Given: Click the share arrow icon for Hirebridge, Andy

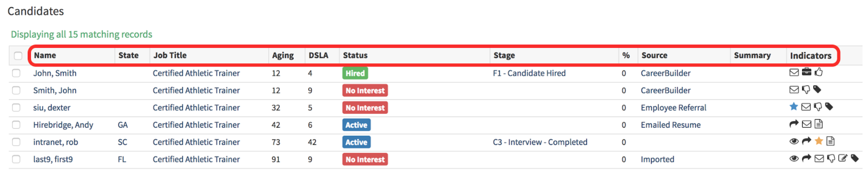Looking at the screenshot, I should pyautogui.click(x=794, y=124).
